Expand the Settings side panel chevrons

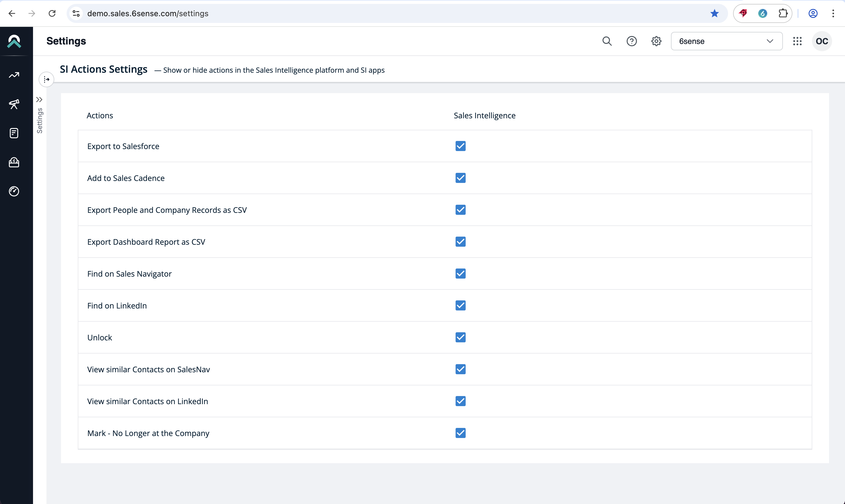coord(39,100)
